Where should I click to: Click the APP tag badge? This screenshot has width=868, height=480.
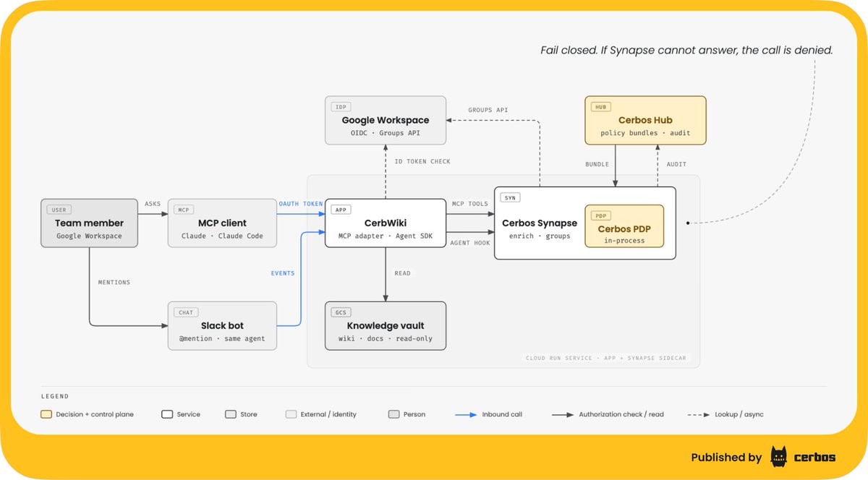(x=341, y=210)
